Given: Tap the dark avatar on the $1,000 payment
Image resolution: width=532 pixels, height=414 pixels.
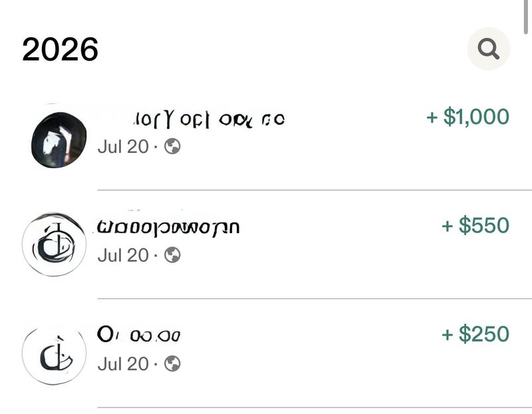Looking at the screenshot, I should 59,140.
